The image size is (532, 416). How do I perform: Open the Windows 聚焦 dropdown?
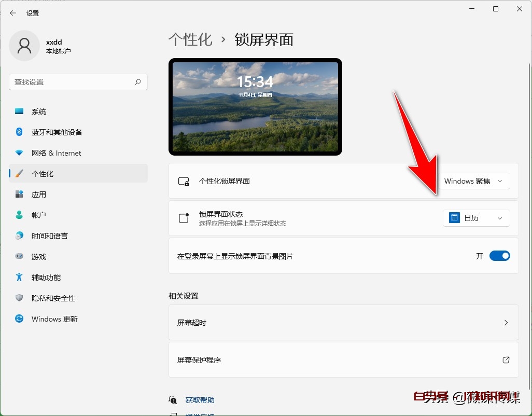point(475,181)
